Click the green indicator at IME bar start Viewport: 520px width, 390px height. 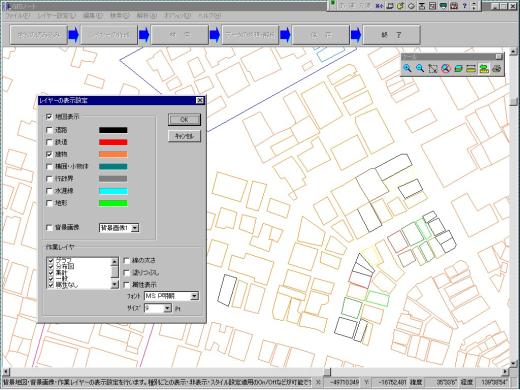click(333, 3)
